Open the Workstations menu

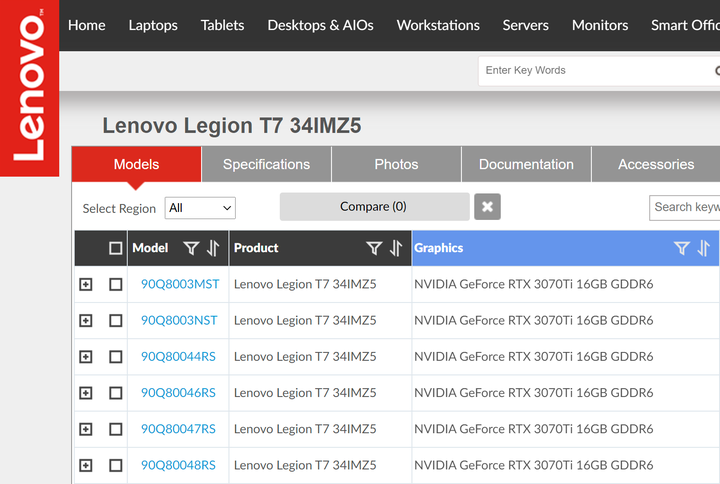[438, 25]
